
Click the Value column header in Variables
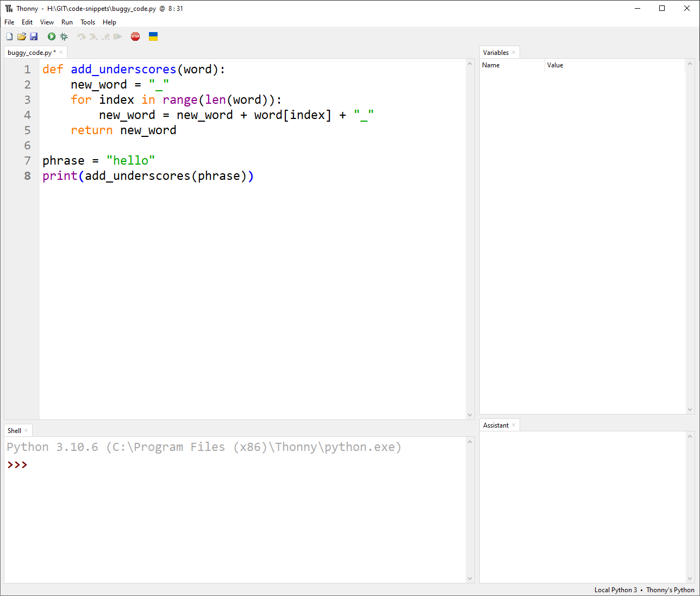[x=615, y=65]
